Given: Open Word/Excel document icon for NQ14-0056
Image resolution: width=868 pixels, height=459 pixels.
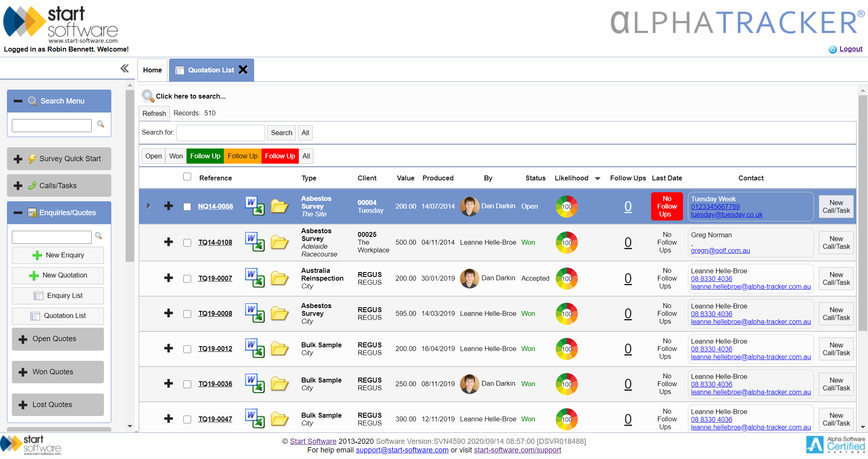Looking at the screenshot, I should click(255, 206).
